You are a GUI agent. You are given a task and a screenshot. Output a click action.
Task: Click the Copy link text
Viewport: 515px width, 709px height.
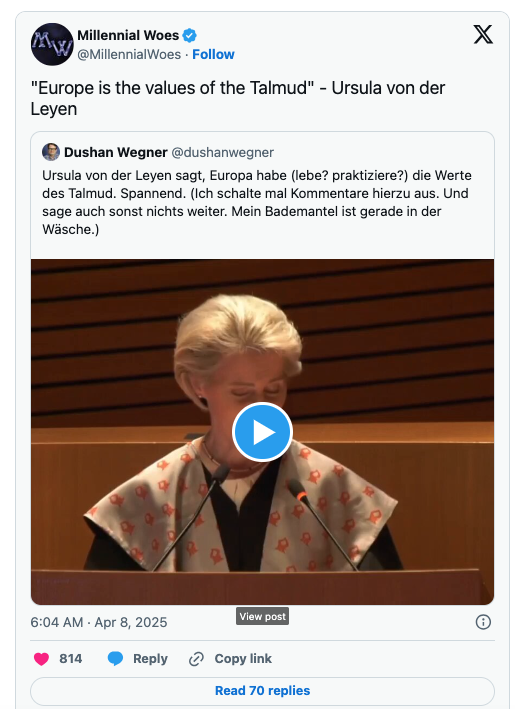(x=243, y=659)
